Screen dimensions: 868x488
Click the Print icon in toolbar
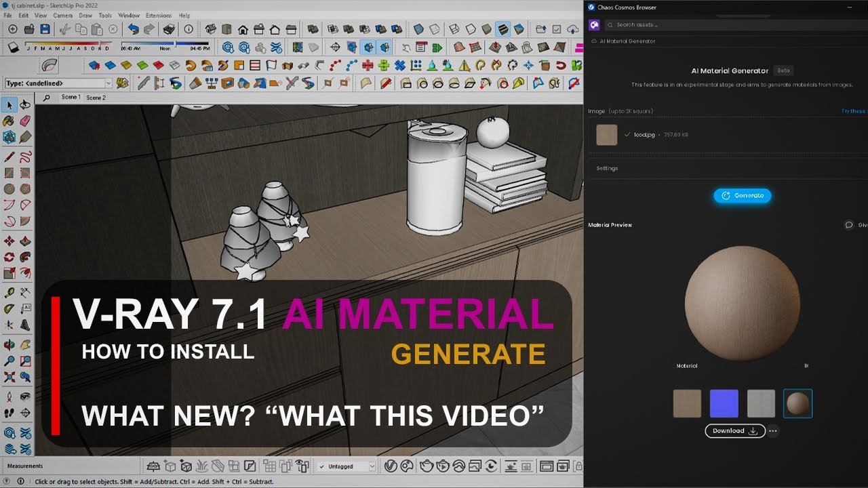(169, 29)
